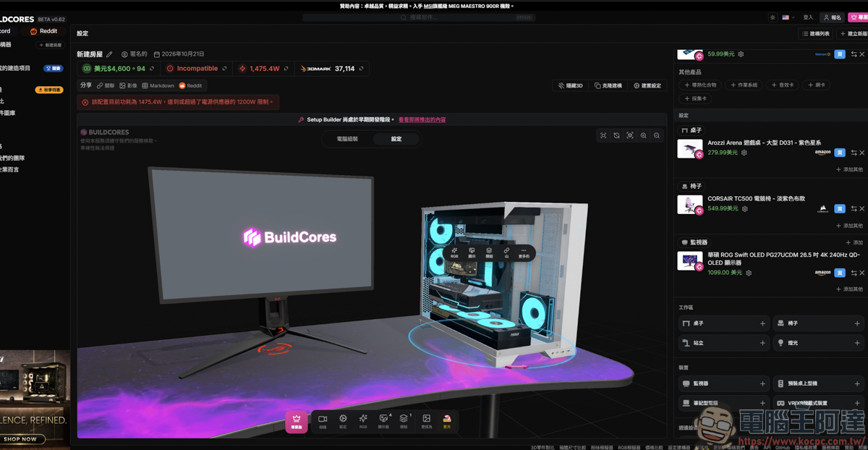Image resolution: width=868 pixels, height=450 pixels.
Task: Open 設定 gear tool in bottom toolbar
Action: (343, 420)
